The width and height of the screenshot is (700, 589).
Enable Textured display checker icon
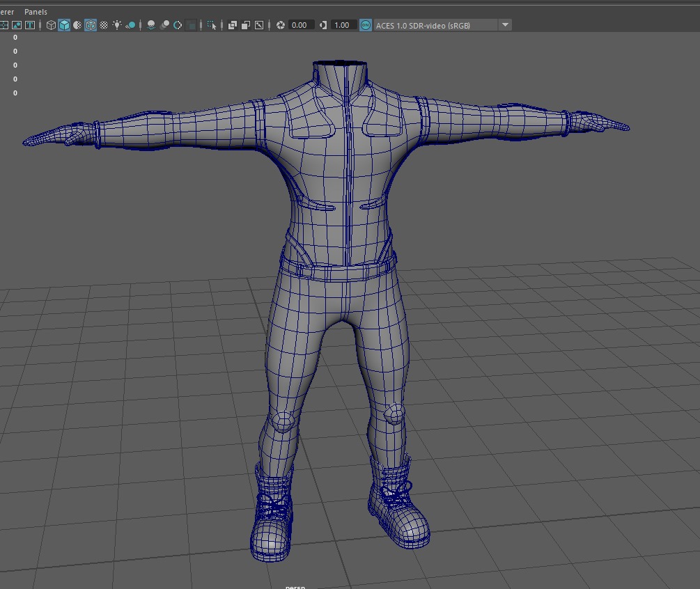[x=104, y=25]
